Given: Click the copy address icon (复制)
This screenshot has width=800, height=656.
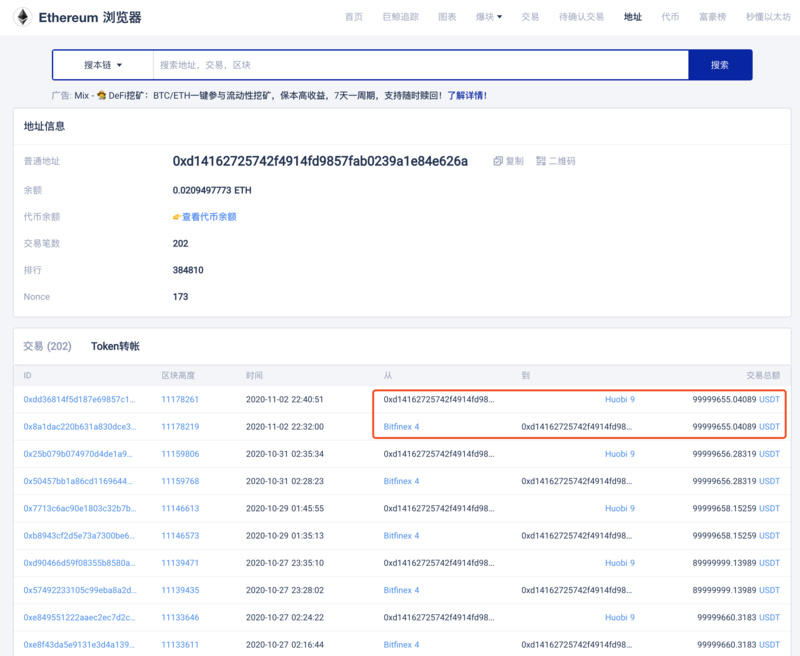Looking at the screenshot, I should point(498,161).
